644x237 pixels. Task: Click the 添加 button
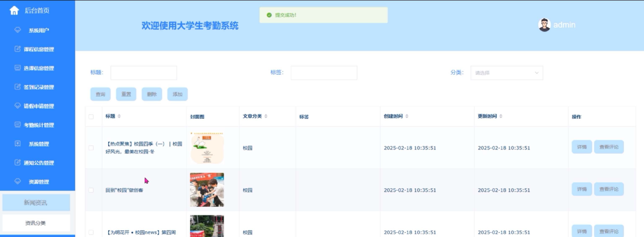(177, 94)
